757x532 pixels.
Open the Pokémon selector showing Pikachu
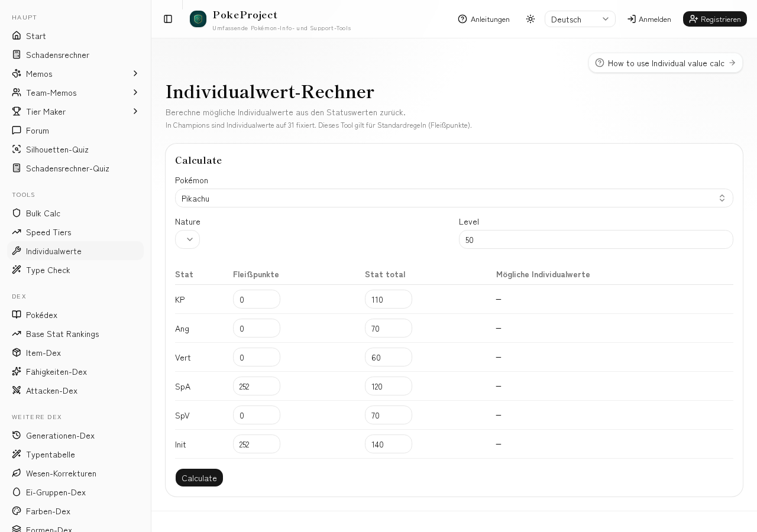coord(454,198)
